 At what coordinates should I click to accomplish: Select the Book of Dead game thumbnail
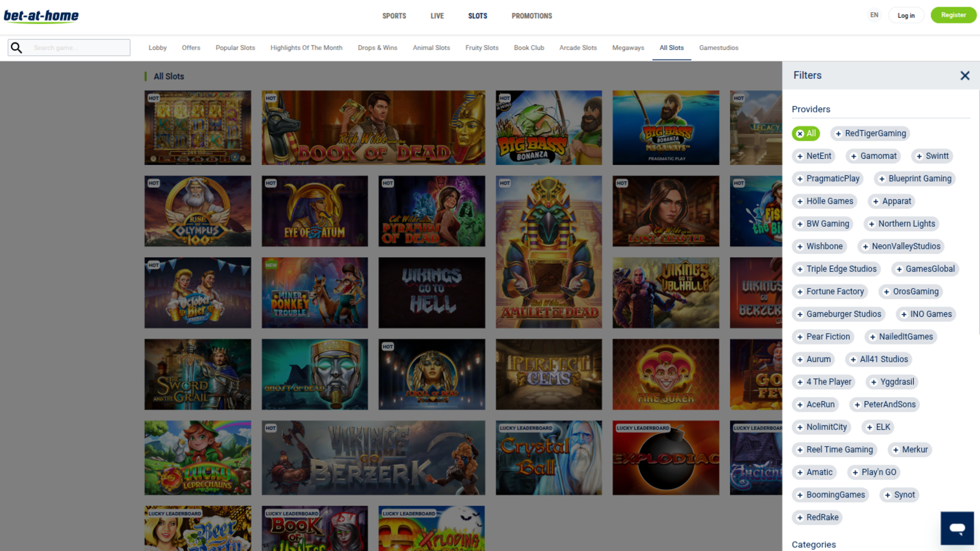click(373, 128)
